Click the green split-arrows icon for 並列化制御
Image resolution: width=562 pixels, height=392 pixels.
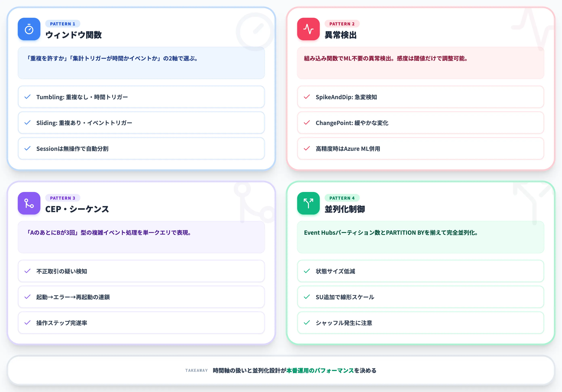coord(308,203)
